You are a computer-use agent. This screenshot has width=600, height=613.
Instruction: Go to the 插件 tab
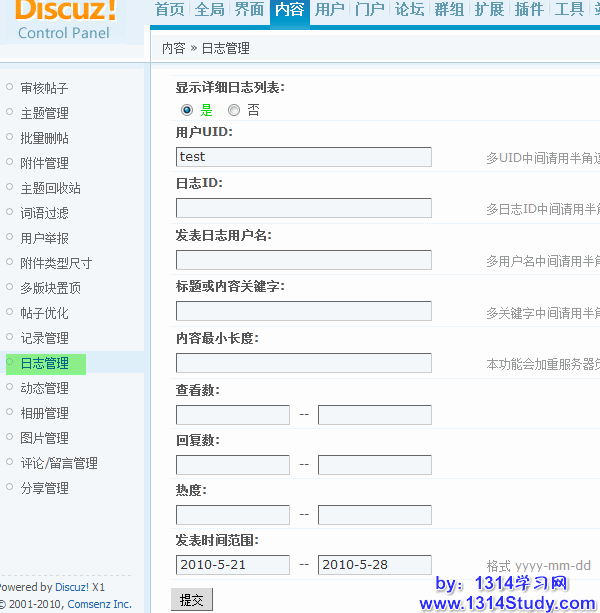click(530, 10)
